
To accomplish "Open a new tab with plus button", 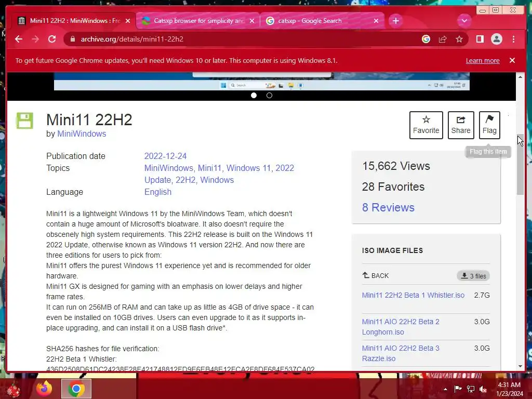I will click(x=395, y=21).
